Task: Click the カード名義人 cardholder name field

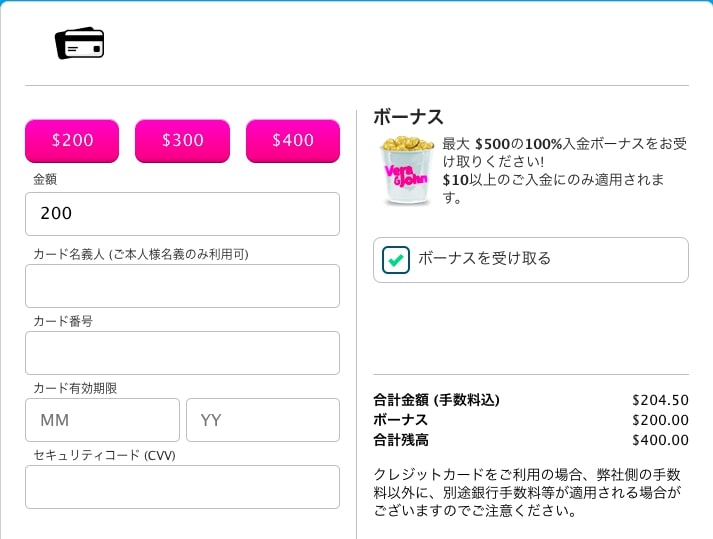Action: point(182,286)
